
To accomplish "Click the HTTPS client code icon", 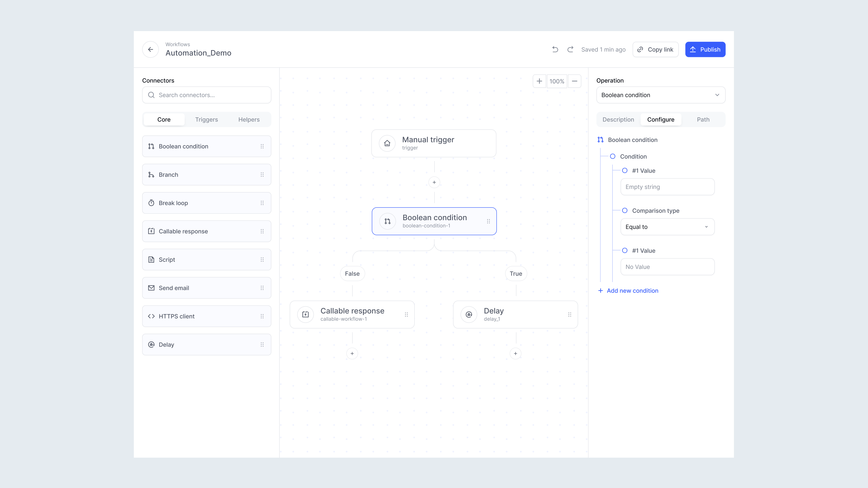I will click(x=151, y=316).
